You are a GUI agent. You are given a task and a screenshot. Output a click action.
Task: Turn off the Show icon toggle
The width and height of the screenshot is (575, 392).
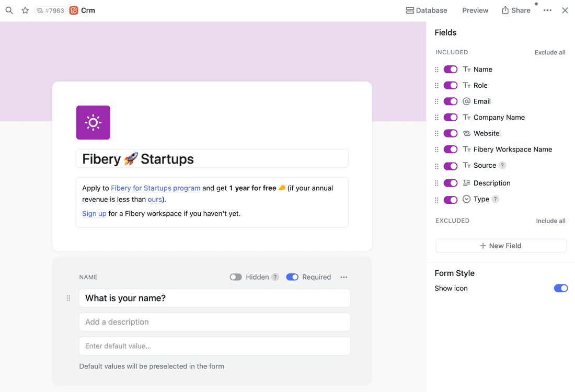click(x=560, y=288)
